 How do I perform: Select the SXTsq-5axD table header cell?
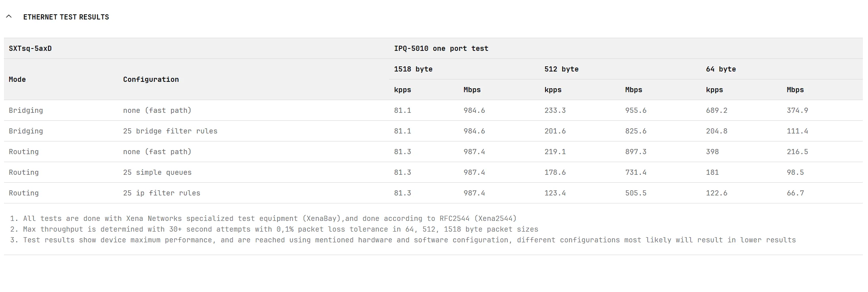tap(30, 48)
